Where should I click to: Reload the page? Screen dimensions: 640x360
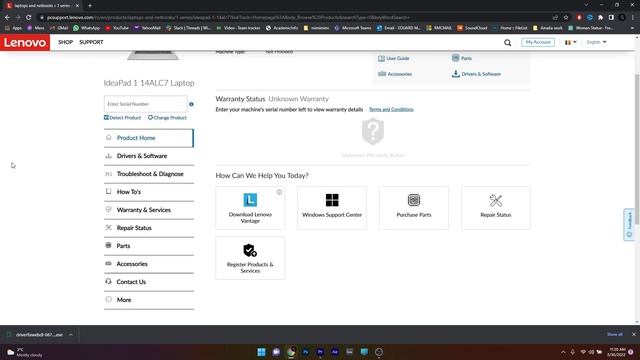(x=29, y=18)
